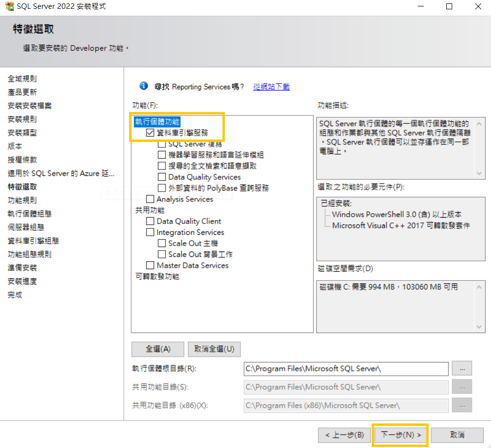This screenshot has width=491, height=448.
Task: Click the 共用功能目錄(S) path field
Action: tap(346, 387)
